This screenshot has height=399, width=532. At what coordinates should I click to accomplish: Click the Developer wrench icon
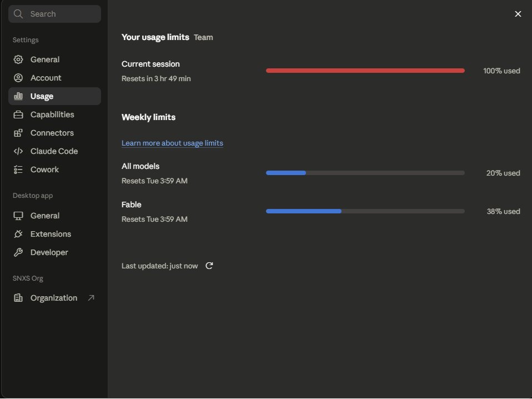(x=18, y=252)
